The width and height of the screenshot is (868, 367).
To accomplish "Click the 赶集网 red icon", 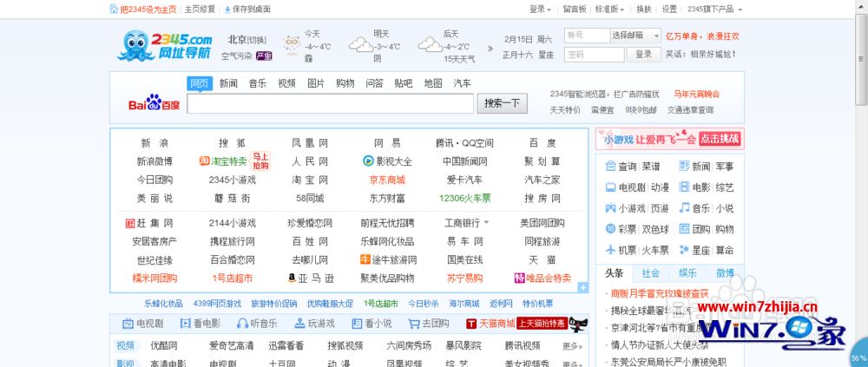I will coord(130,223).
